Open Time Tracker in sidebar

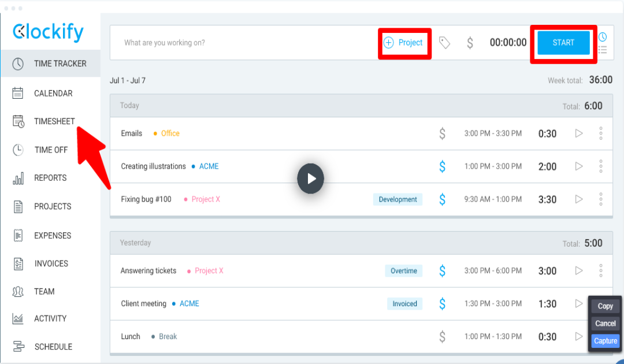50,64
